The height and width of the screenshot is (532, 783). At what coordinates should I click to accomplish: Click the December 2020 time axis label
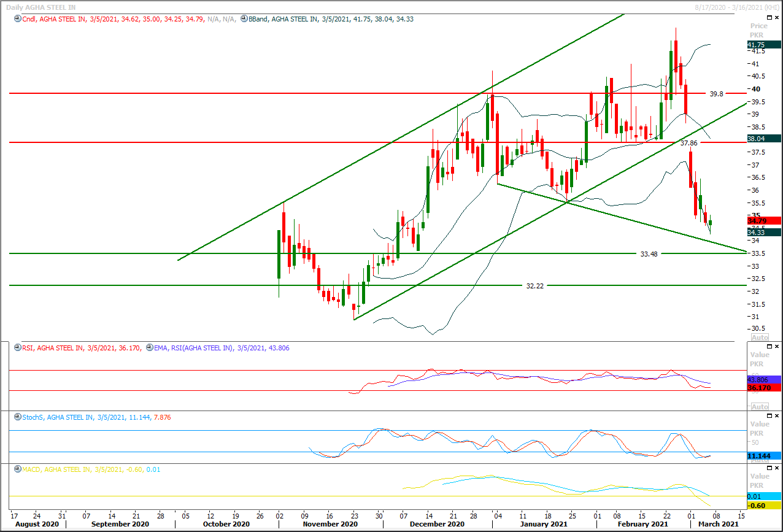[x=438, y=524]
